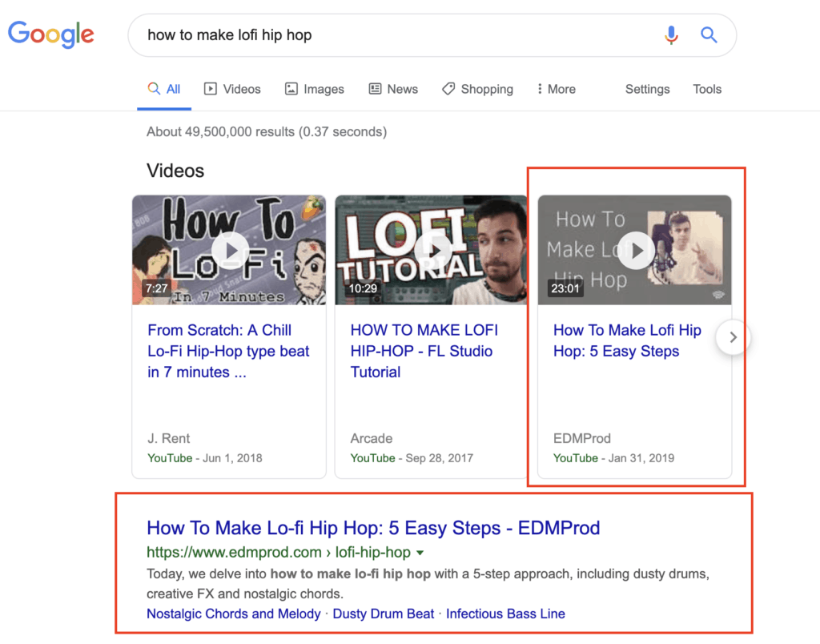Open 'How To Make Lofi Hip Hop: 5 Easy Steps' video link
The width and height of the screenshot is (820, 644).
627,340
